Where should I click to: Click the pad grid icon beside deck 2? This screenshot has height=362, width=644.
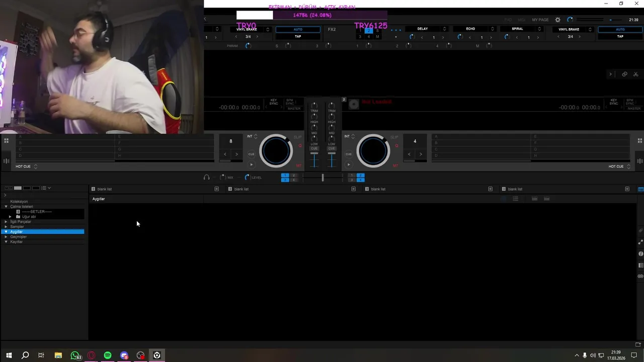(x=640, y=141)
